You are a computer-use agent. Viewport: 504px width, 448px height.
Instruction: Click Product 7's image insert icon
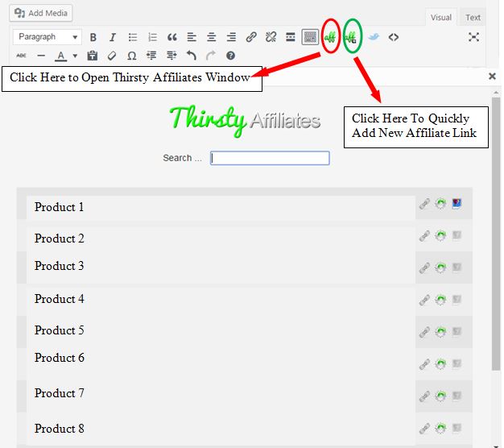point(456,396)
